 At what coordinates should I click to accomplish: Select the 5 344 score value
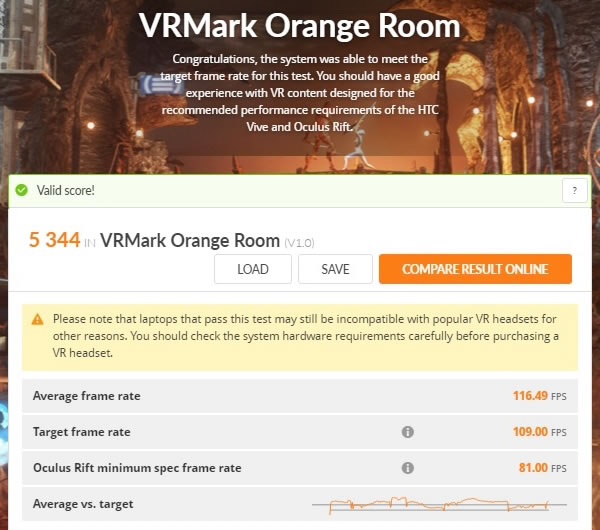tap(54, 240)
